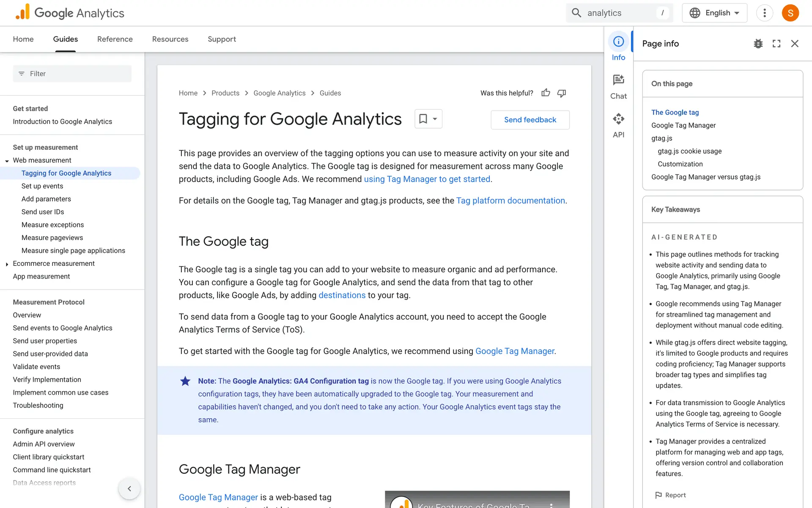Click the thumbs up helpful icon
Viewport: 812px width, 508px height.
click(546, 93)
